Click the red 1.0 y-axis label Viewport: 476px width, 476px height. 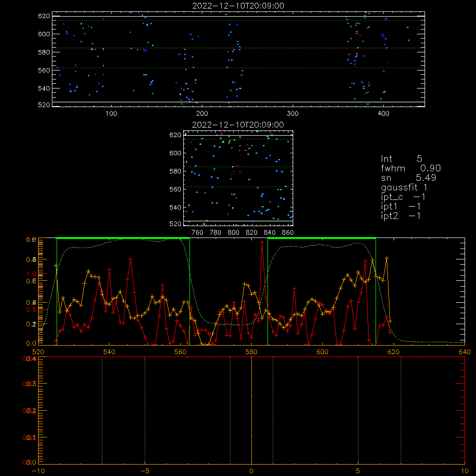click(31, 274)
